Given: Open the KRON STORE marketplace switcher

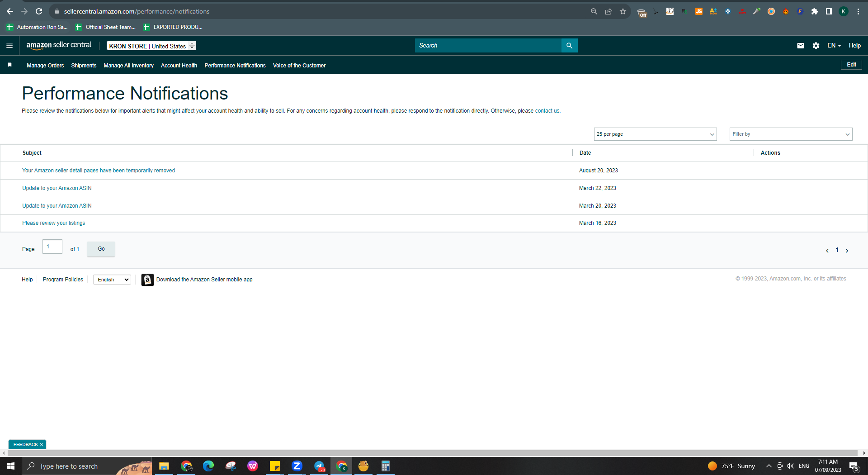Looking at the screenshot, I should click(x=151, y=46).
